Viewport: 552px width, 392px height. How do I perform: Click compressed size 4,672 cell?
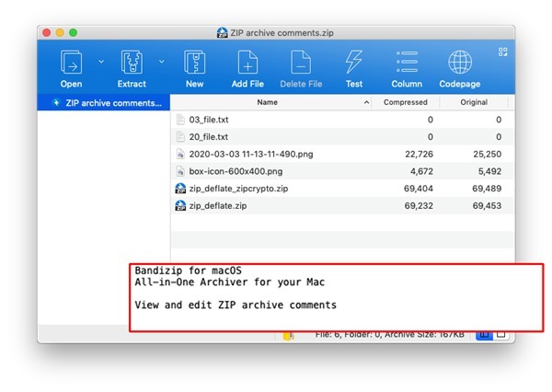(421, 171)
